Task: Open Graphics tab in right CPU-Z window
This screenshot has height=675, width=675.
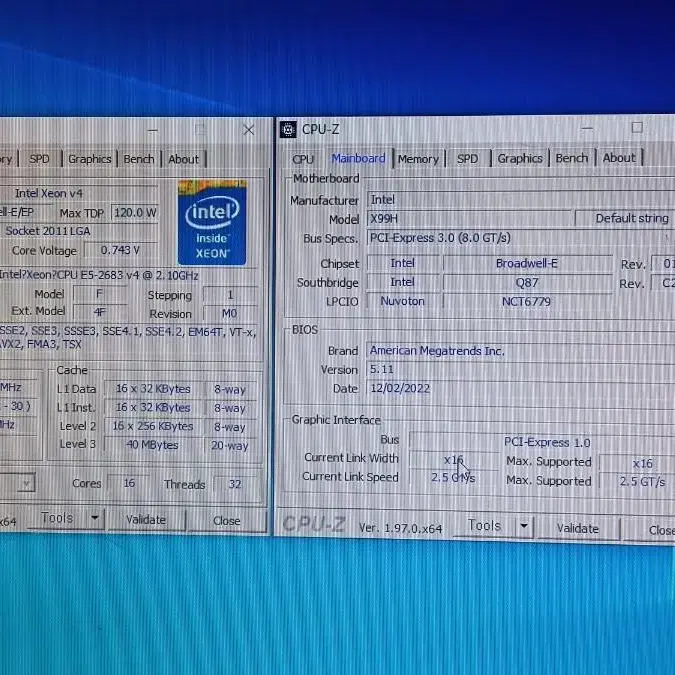Action: tap(520, 158)
